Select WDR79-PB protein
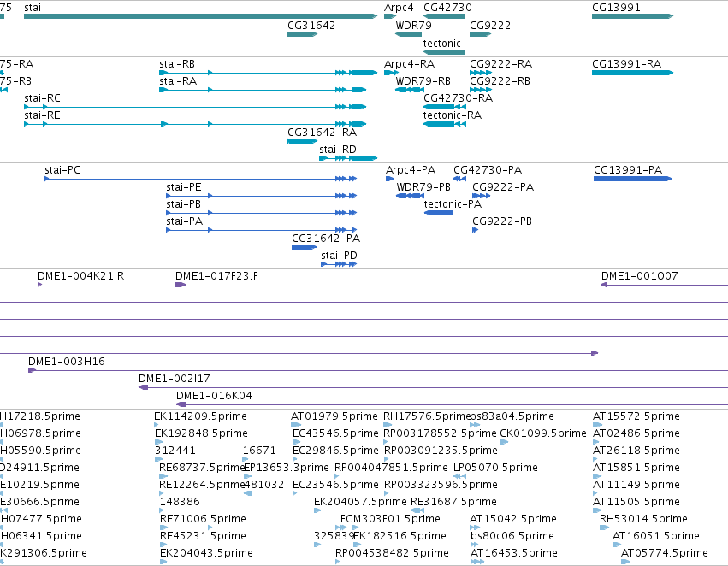Viewport: 728px width, 566px height. (x=410, y=196)
